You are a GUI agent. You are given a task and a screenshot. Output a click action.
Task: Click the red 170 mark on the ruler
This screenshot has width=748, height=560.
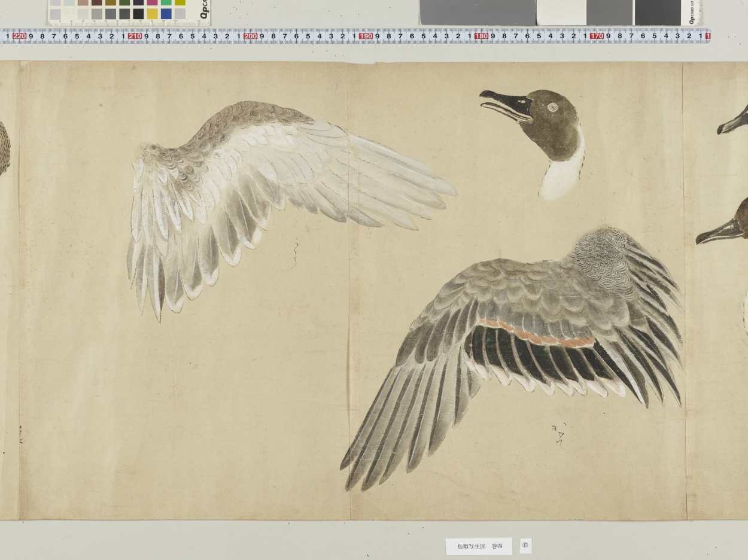(597, 36)
